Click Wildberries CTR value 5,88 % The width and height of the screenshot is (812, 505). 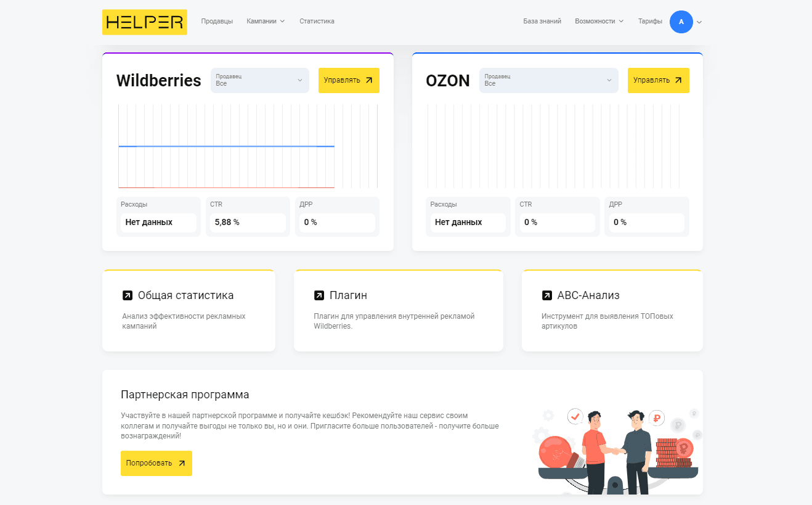click(248, 223)
